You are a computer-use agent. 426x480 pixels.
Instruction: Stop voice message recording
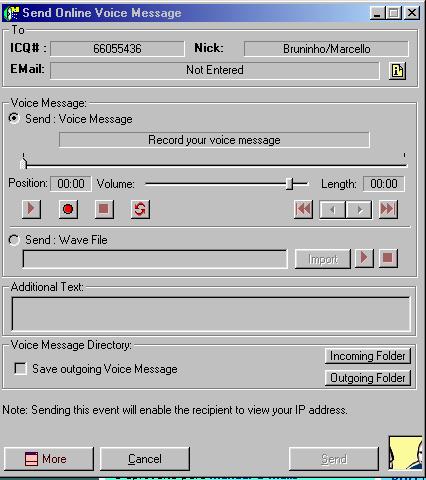pyautogui.click(x=104, y=209)
